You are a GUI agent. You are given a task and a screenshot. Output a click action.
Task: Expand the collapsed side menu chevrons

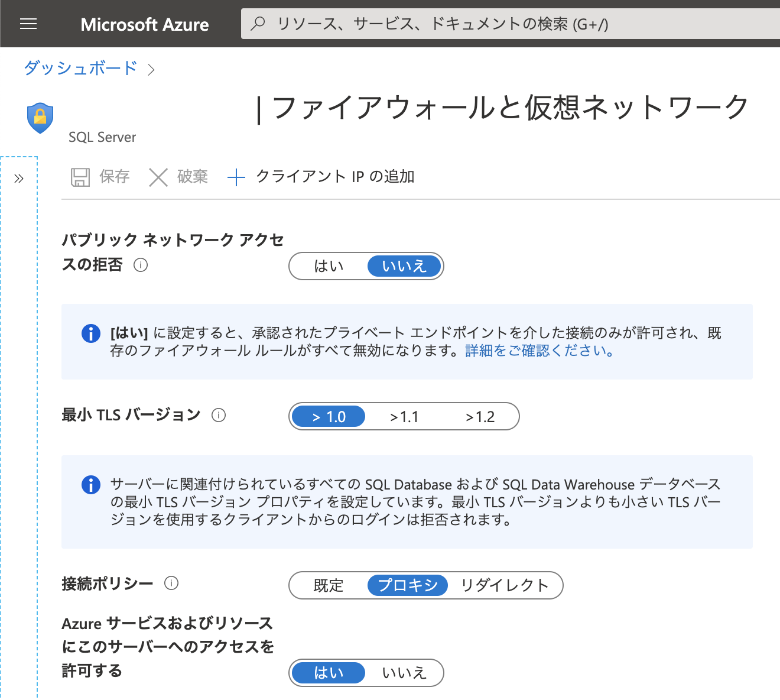coord(19,179)
